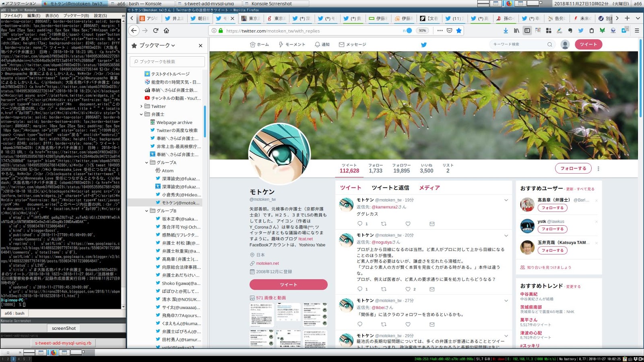
Task: Click Twitter search magnifier icon
Action: (550, 44)
